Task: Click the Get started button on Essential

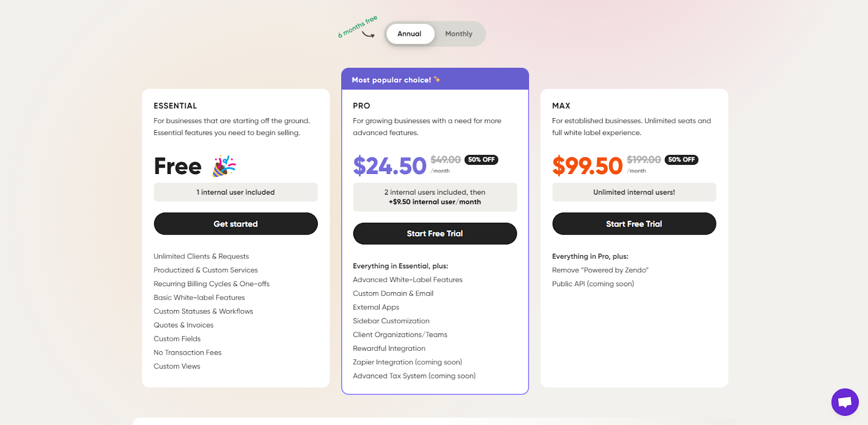Action: 235,223
